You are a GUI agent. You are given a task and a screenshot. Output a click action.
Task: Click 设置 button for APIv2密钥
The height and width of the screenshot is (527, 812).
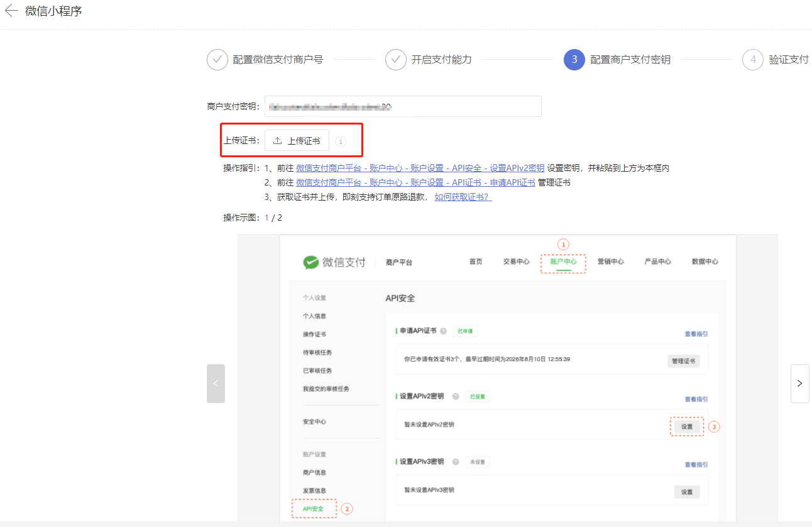tap(686, 426)
